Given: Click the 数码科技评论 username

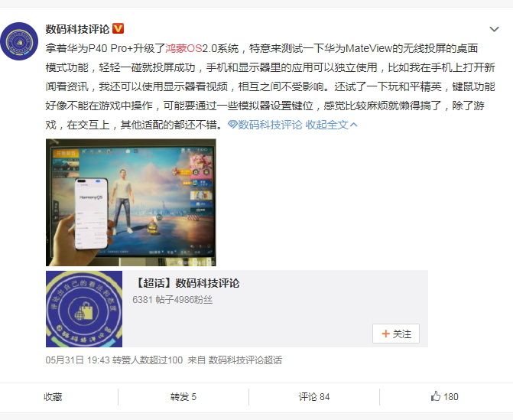Looking at the screenshot, I should [x=77, y=29].
